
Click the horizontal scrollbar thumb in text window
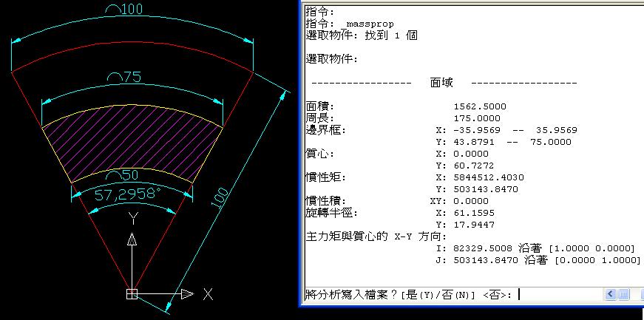click(x=623, y=294)
